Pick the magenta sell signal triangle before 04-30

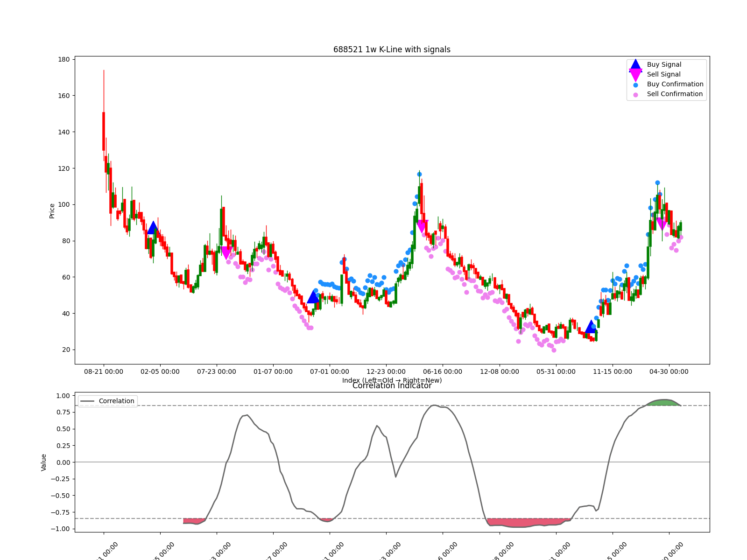662,224
